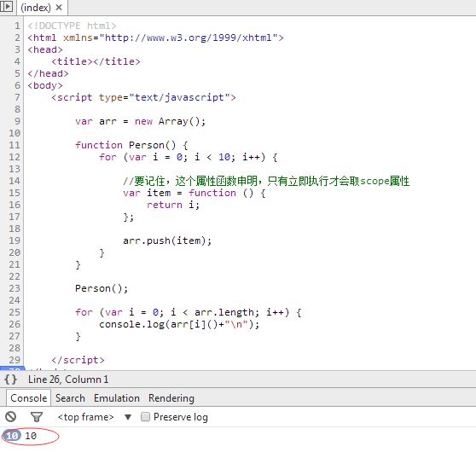Click the 'var item = function () {' line
This screenshot has height=452, width=476.
[x=194, y=193]
